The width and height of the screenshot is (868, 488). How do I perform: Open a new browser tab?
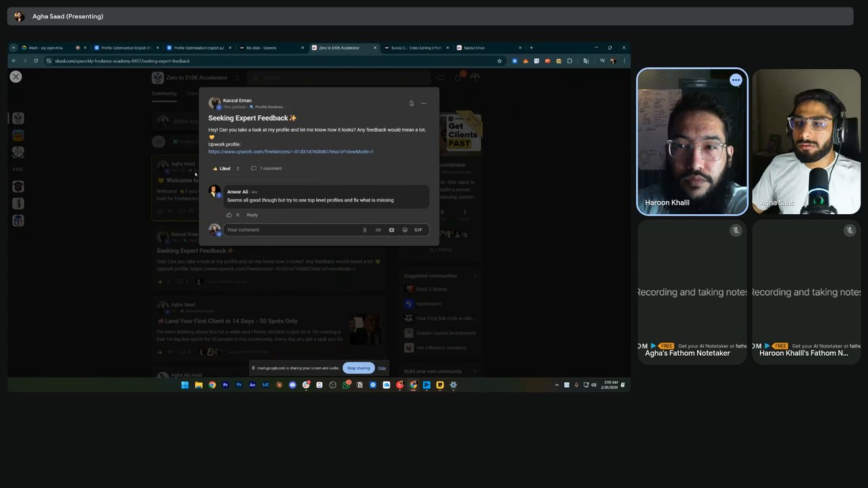click(531, 48)
